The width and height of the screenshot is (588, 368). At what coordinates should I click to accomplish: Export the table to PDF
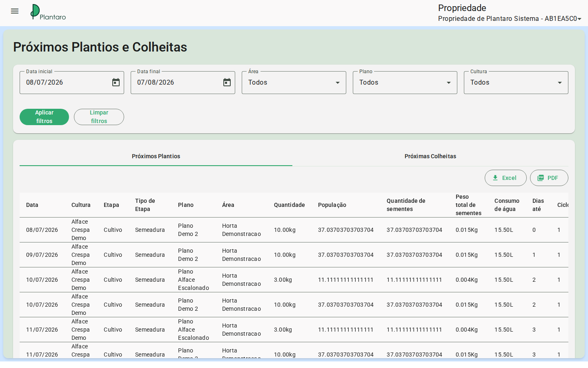(549, 178)
